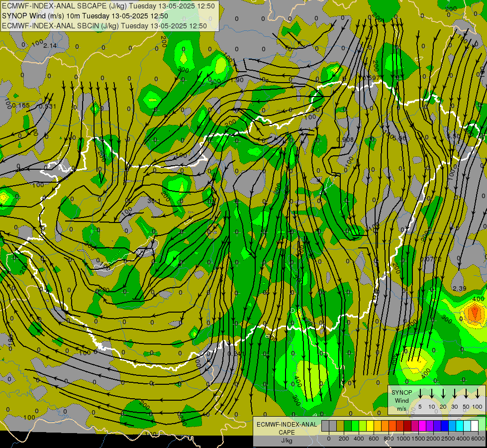The image size is (487, 448).
Task: Pick the amber swatch starting at 600
Action: pyautogui.click(x=378, y=426)
